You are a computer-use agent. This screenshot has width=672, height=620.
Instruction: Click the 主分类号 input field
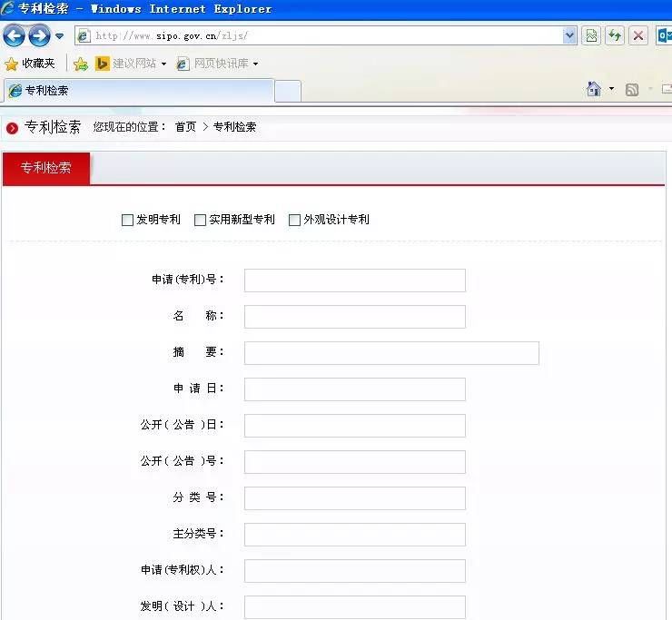tap(355, 535)
